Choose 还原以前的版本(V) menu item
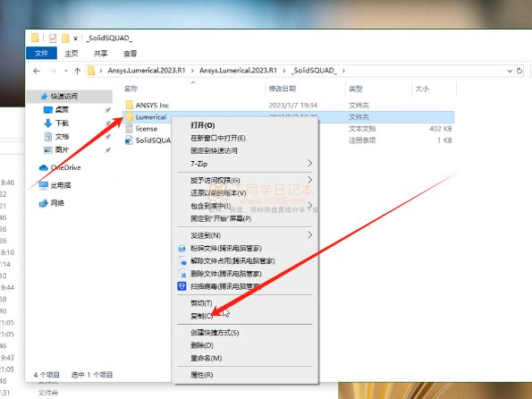This screenshot has height=399, width=532. [245, 193]
